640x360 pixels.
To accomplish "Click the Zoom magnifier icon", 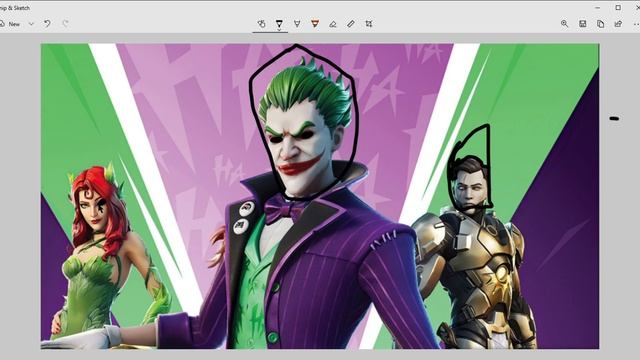I will coord(564,24).
